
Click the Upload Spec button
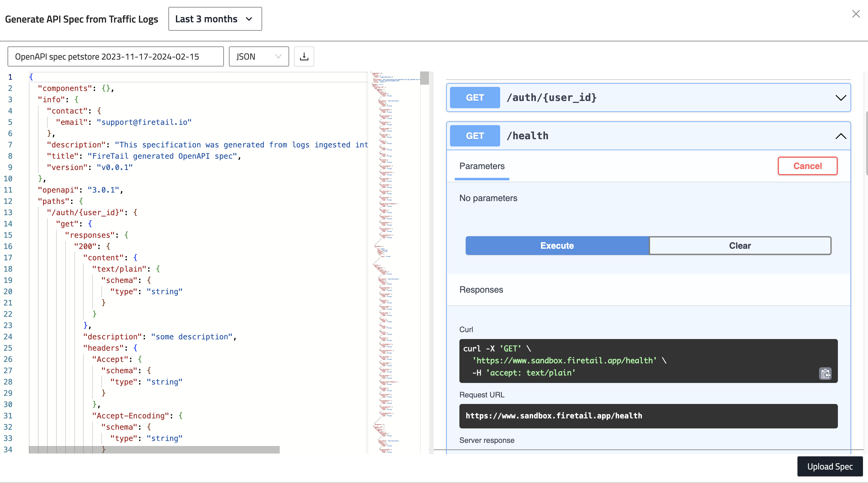pos(830,466)
